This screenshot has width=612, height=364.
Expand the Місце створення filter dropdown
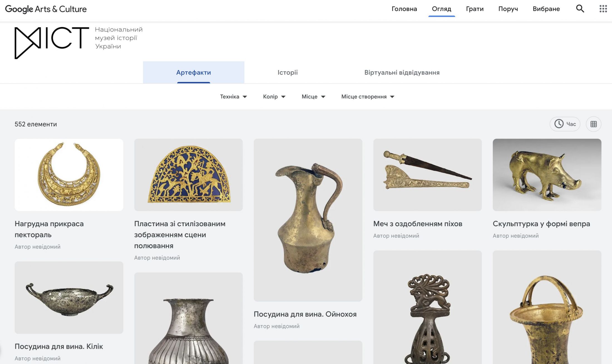tap(368, 96)
